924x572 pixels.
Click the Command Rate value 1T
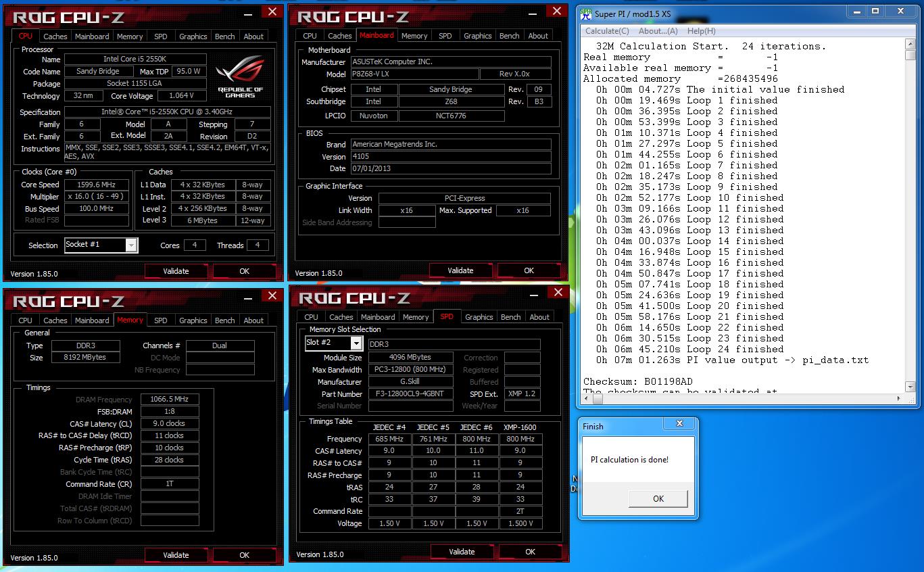[x=170, y=484]
